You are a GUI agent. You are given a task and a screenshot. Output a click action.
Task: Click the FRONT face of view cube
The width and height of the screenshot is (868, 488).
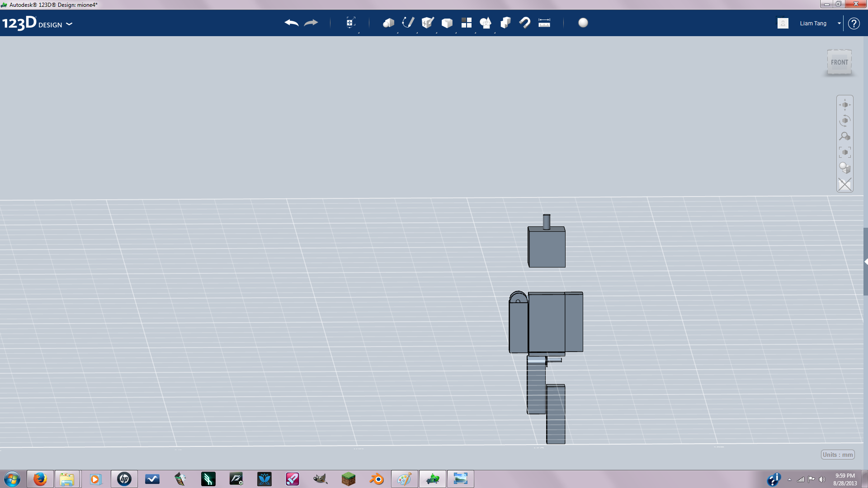(840, 62)
